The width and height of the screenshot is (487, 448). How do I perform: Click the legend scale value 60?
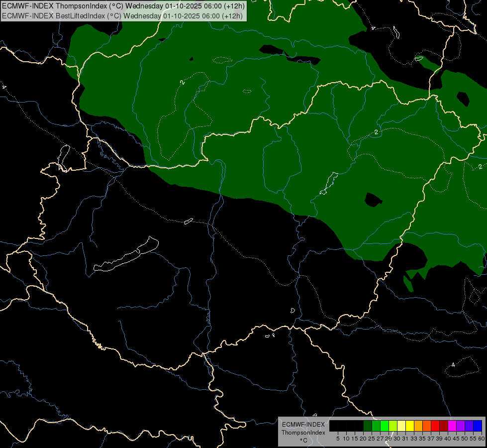pos(481,439)
